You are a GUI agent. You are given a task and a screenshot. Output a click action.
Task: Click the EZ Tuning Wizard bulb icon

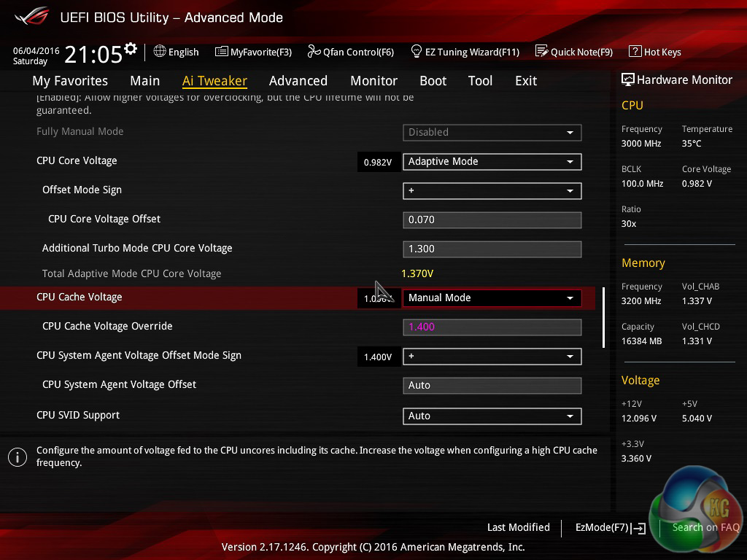click(x=416, y=51)
